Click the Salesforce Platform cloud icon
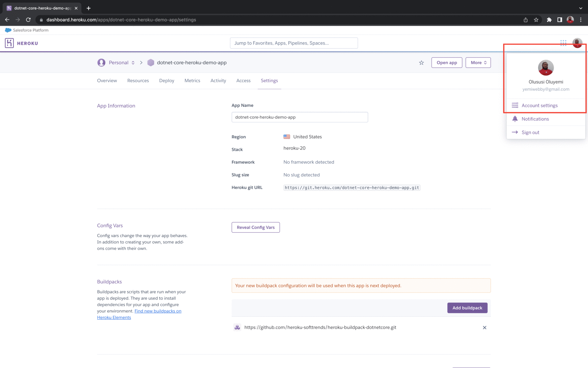Image resolution: width=588 pixels, height=368 pixels. click(x=8, y=30)
